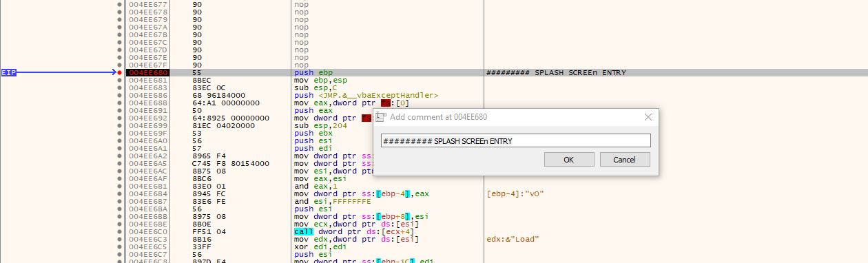Screen dimensions: 868x263
Task: Select the highlighted address 004EE680
Action: [x=148, y=72]
